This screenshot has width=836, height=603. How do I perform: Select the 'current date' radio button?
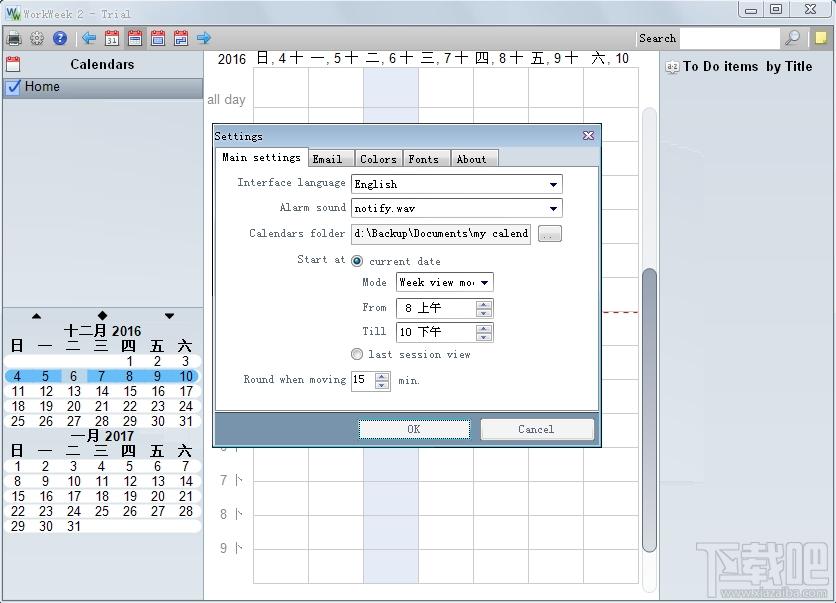click(357, 261)
